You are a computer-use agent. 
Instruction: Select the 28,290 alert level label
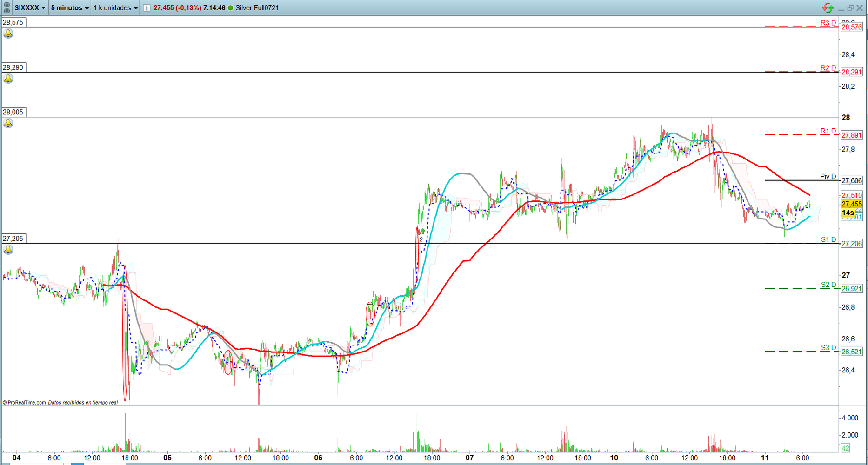click(x=13, y=67)
